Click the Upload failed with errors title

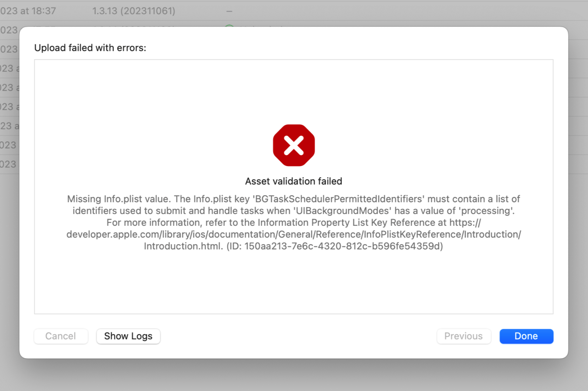point(90,47)
